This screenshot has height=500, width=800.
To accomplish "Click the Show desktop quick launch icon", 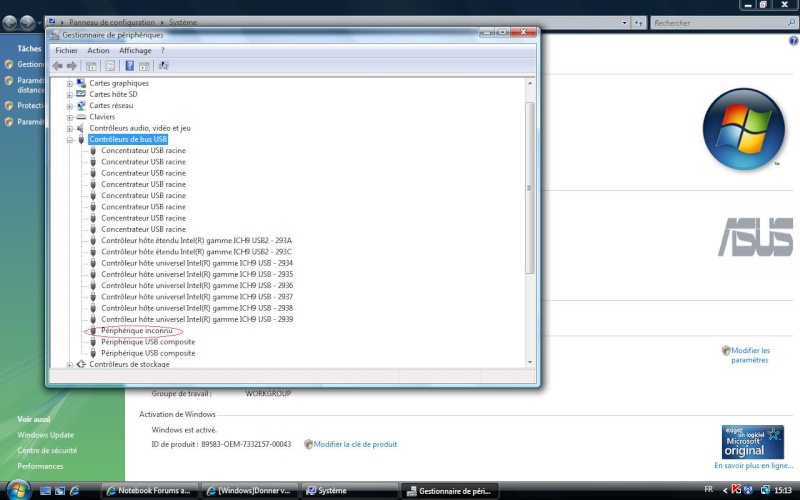I will coord(45,491).
